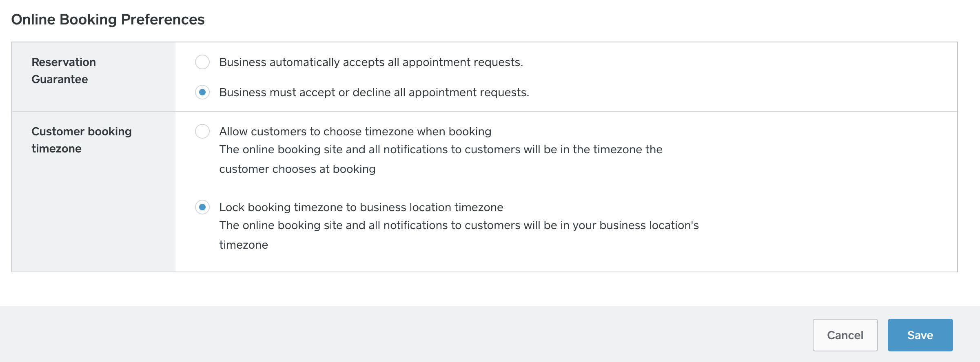
Task: Select the must accept or decline radio button
Action: click(x=202, y=92)
